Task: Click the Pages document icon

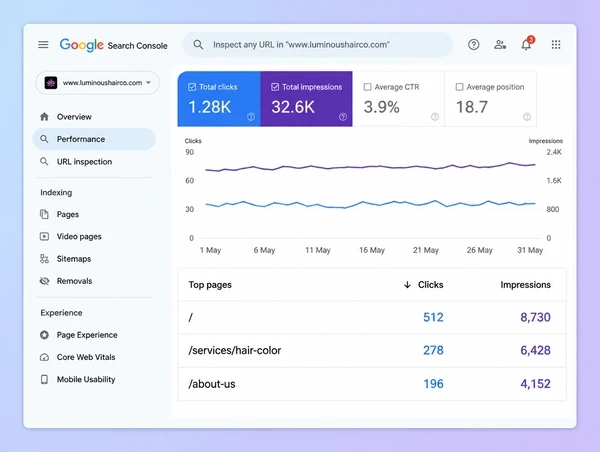Action: [44, 214]
